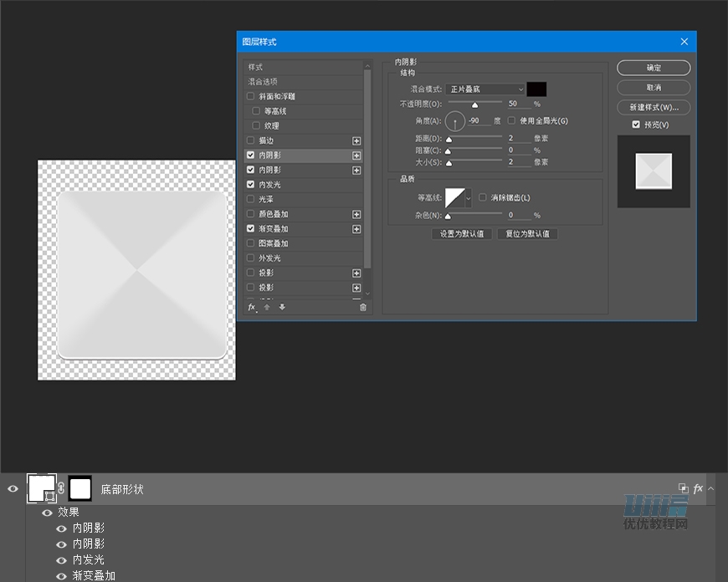
Task: Click the 阻塞(C) slider handle
Action: click(x=448, y=151)
